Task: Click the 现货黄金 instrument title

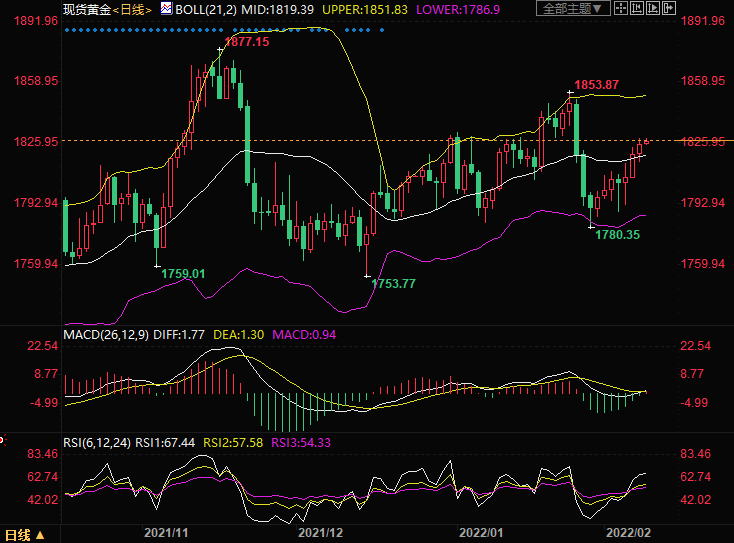Action: click(x=85, y=9)
